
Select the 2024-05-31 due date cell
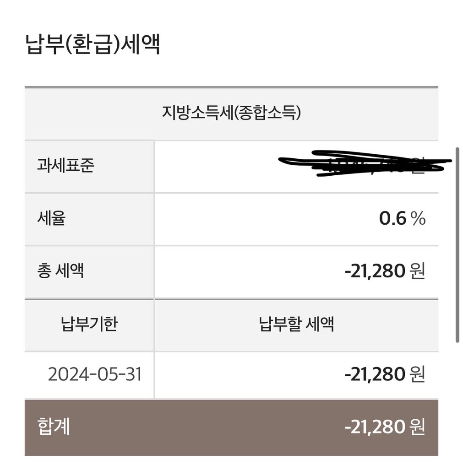click(95, 374)
